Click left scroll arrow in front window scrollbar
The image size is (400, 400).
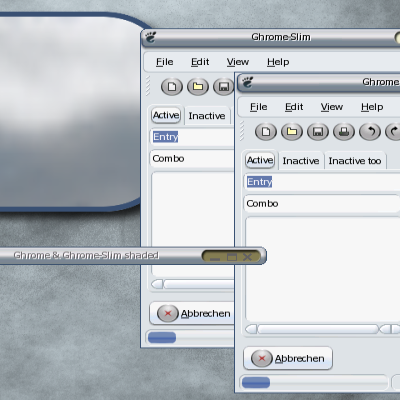tap(251, 329)
